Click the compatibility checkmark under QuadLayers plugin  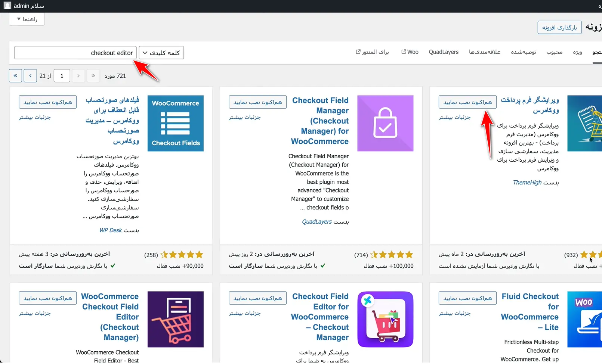[323, 266]
